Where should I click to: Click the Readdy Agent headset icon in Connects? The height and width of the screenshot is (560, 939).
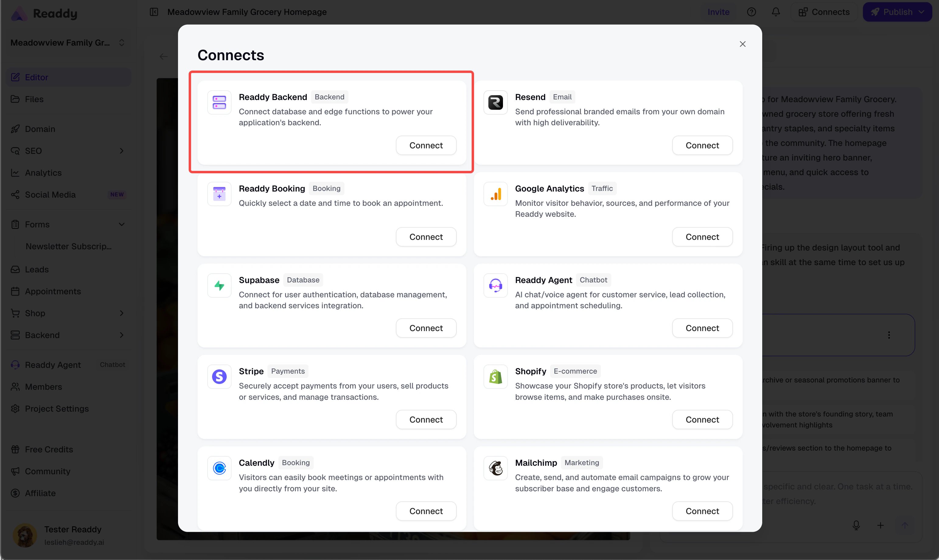point(495,285)
